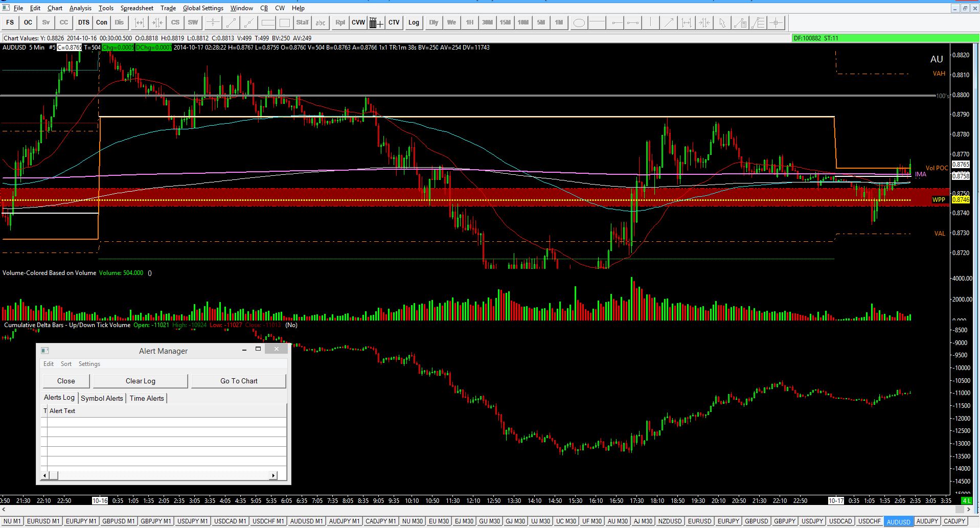Screen dimensions: 980x528
Task: Click the 10-17 date marker on timeline
Action: 836,500
